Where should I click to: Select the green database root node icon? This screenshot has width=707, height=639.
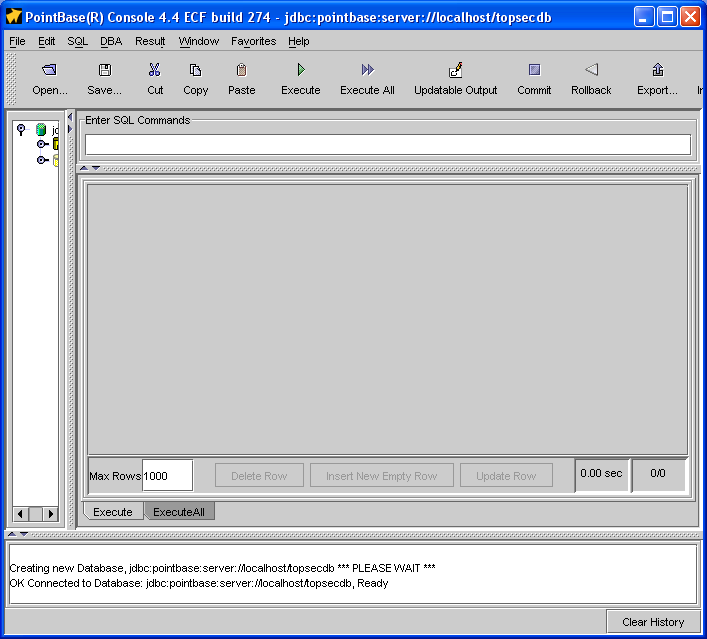click(41, 130)
